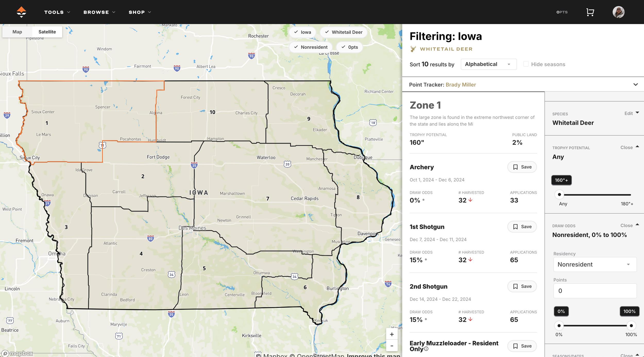Switch the map to Satellite view

coord(47,32)
